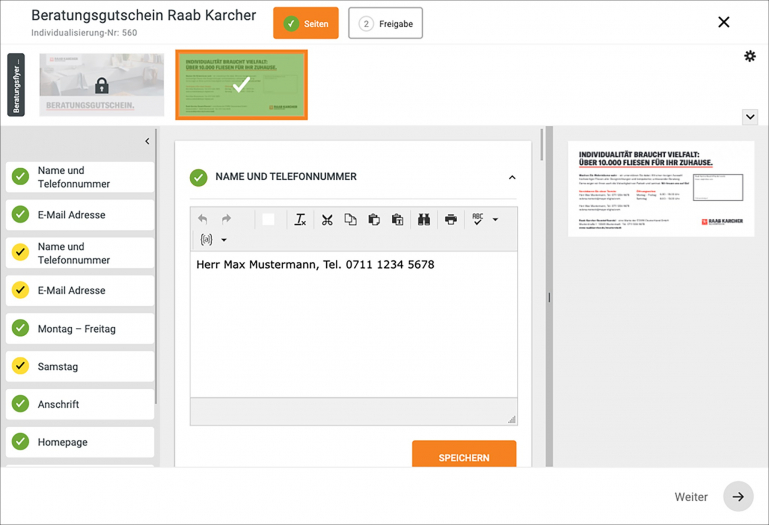Image resolution: width=769 pixels, height=525 pixels.
Task: Click the lock icon on first thumbnail
Action: click(x=102, y=85)
